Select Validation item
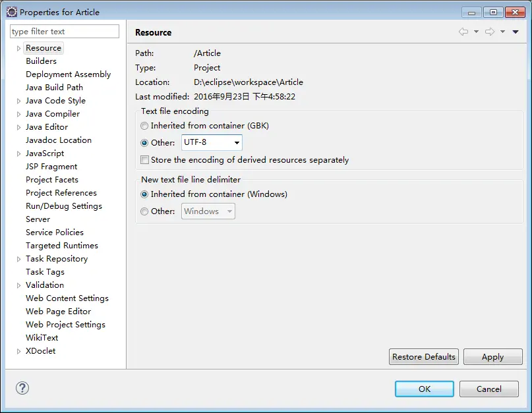532x413 pixels. pos(45,285)
